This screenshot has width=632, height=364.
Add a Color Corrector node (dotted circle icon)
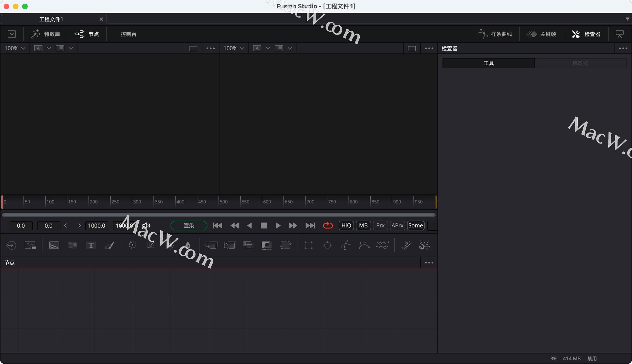132,245
